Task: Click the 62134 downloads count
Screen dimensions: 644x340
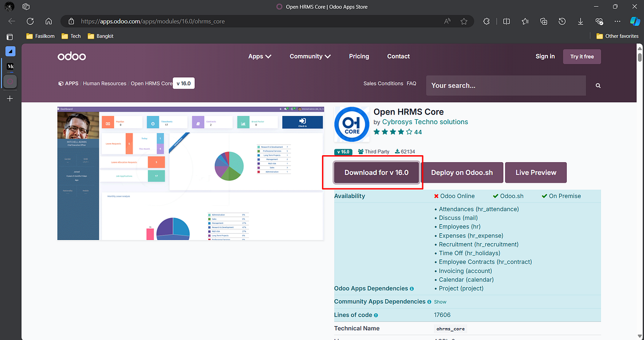Action: [405, 152]
